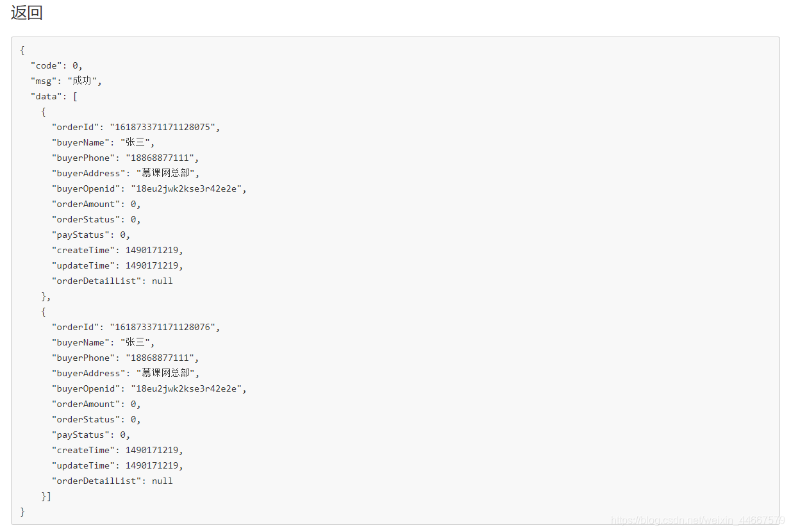
Task: Select the "code": 0 line
Action: pos(56,65)
